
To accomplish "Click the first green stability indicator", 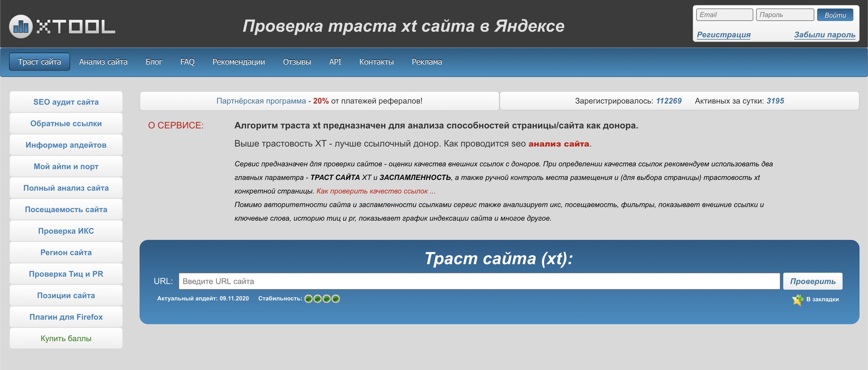I will [309, 299].
